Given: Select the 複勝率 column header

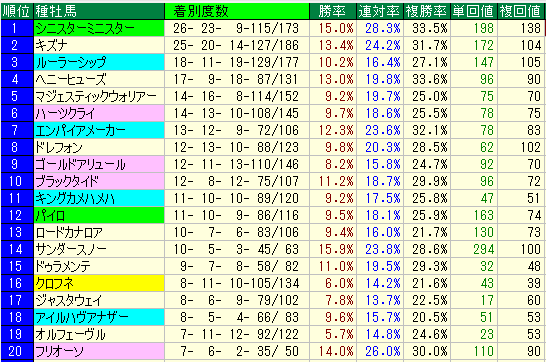Looking at the screenshot, I should coord(427,11).
